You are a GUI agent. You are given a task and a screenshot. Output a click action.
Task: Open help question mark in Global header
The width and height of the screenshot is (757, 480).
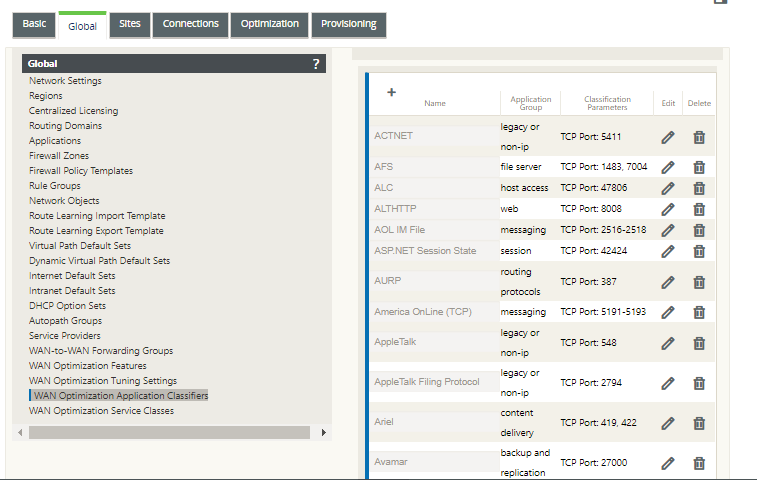click(x=316, y=64)
